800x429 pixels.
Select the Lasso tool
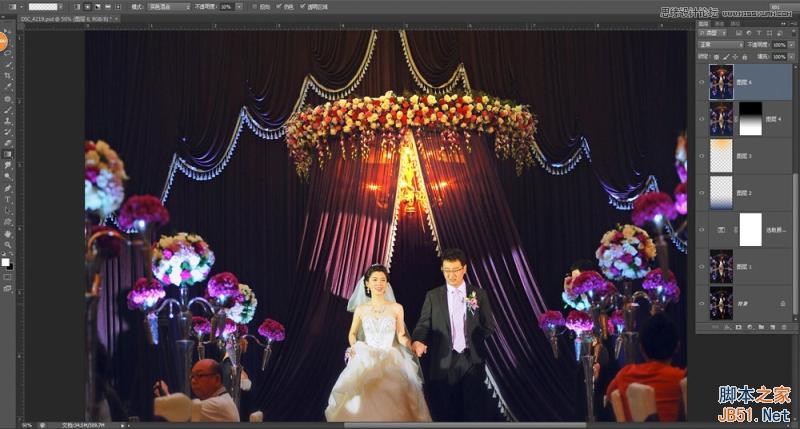click(8, 53)
